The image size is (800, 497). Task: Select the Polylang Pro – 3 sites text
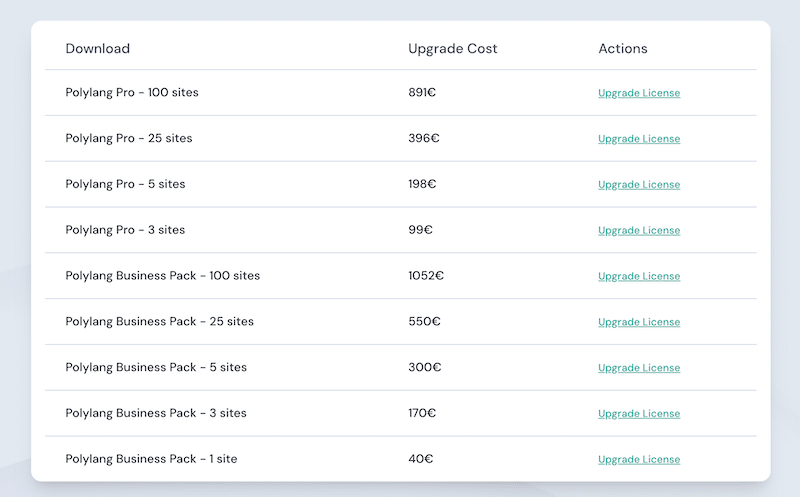[x=125, y=230]
